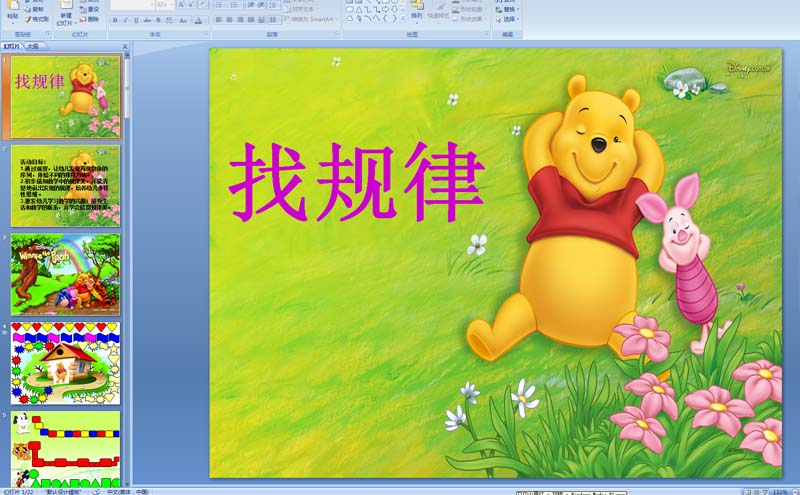This screenshot has height=495, width=800.
Task: Click the zoom percentage in status bar
Action: click(x=780, y=492)
